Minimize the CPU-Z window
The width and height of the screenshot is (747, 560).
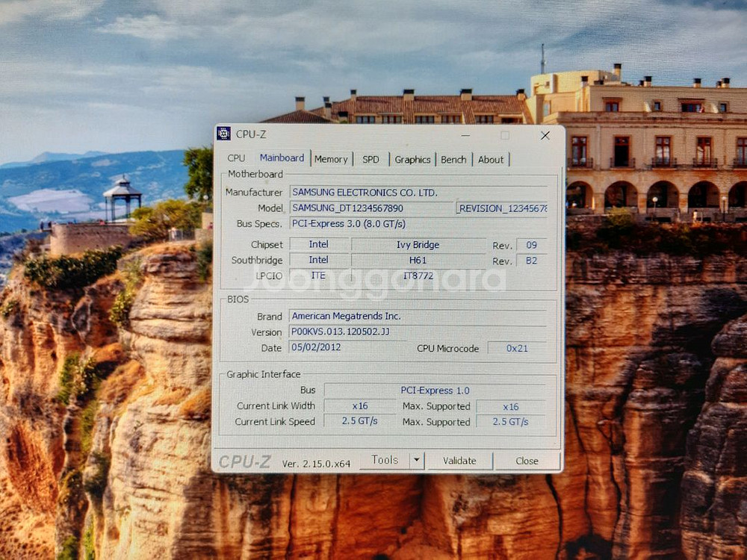click(465, 135)
